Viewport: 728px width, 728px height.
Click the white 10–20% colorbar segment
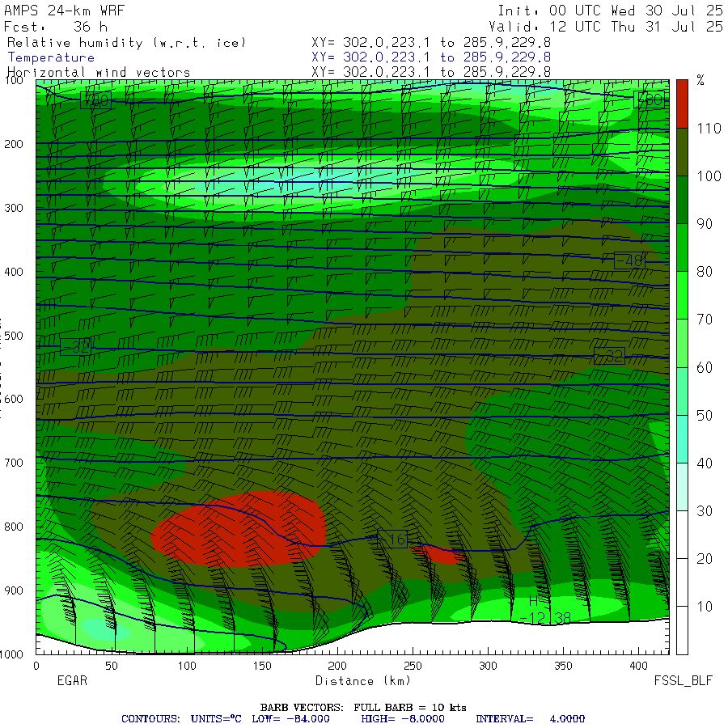click(682, 582)
